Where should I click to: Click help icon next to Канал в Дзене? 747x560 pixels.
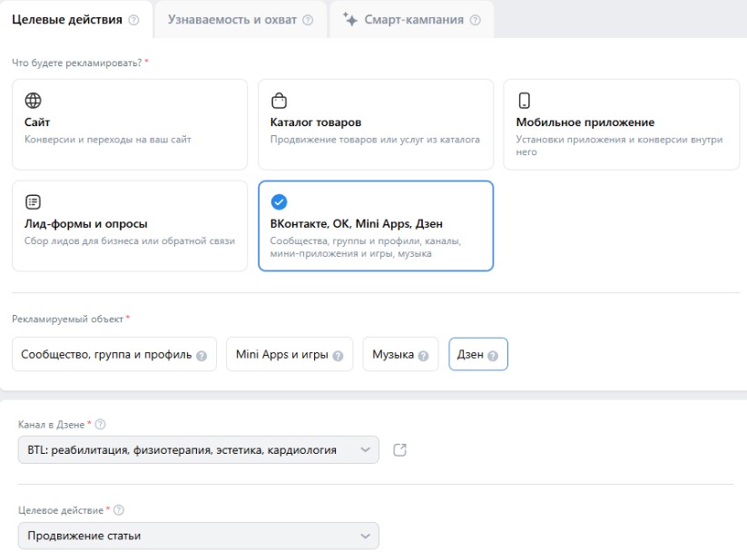(x=100, y=424)
